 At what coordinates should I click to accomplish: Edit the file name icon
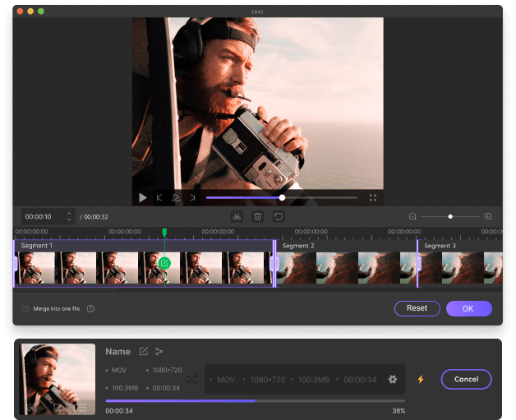(144, 352)
